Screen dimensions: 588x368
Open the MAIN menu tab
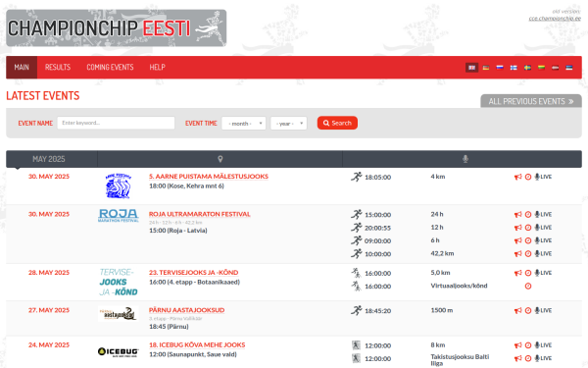pyautogui.click(x=22, y=67)
